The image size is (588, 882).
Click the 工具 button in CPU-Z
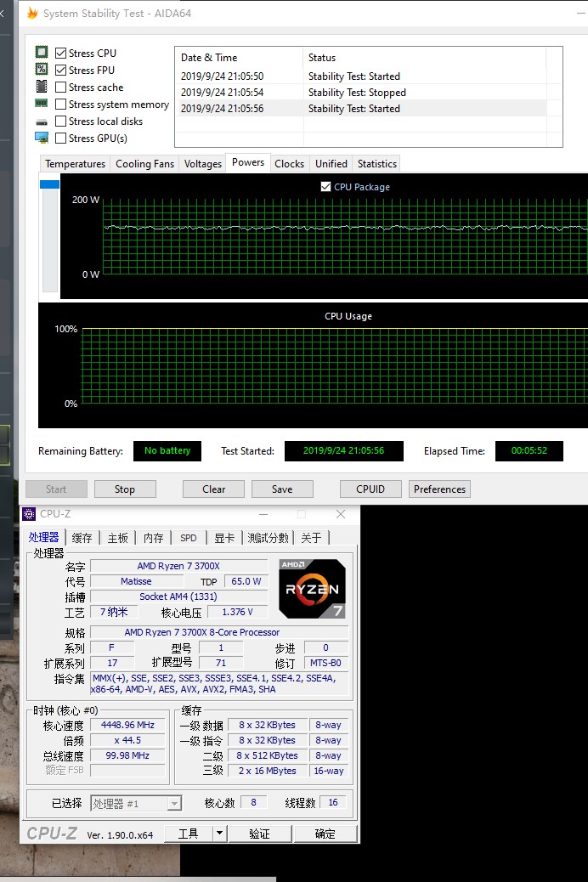tap(188, 834)
